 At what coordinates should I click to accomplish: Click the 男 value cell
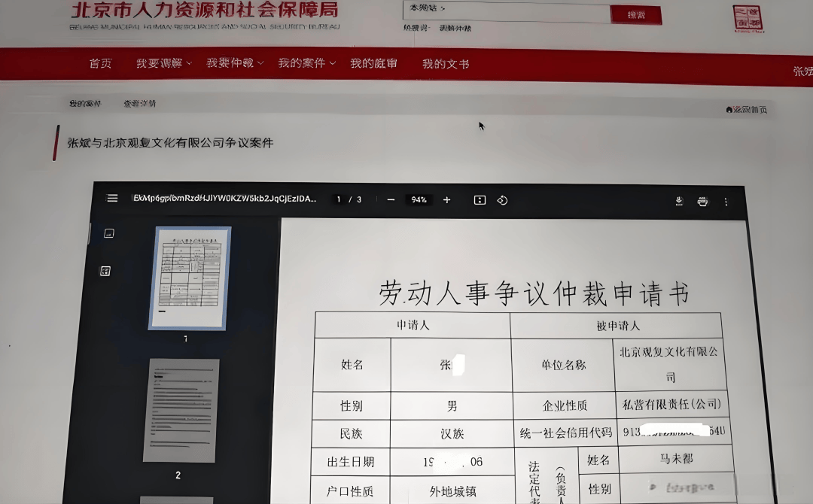(452, 405)
